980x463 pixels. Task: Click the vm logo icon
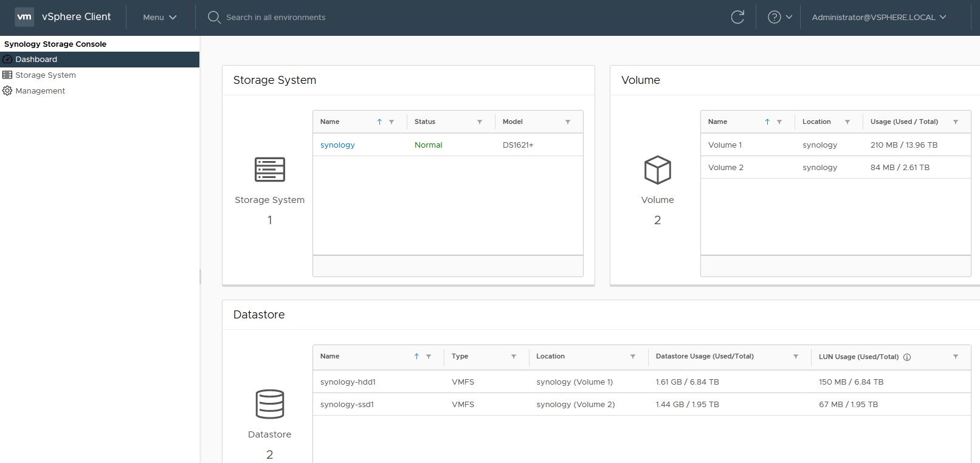pos(24,17)
